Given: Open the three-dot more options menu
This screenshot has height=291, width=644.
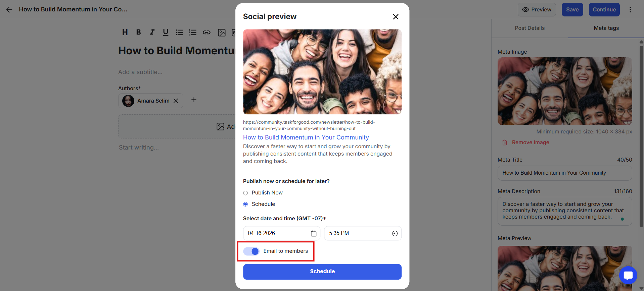Looking at the screenshot, I should pyautogui.click(x=630, y=10).
